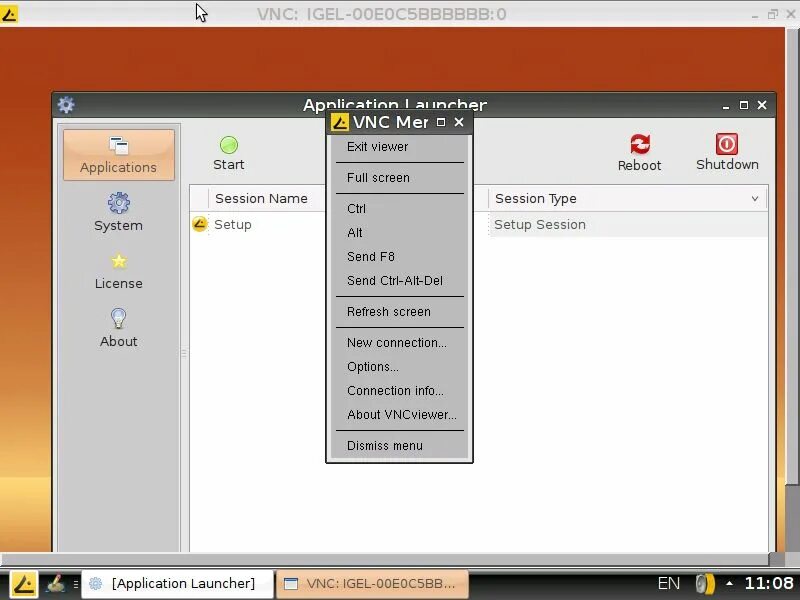This screenshot has width=800, height=600.
Task: Close the Application Launcher window
Action: (x=762, y=105)
